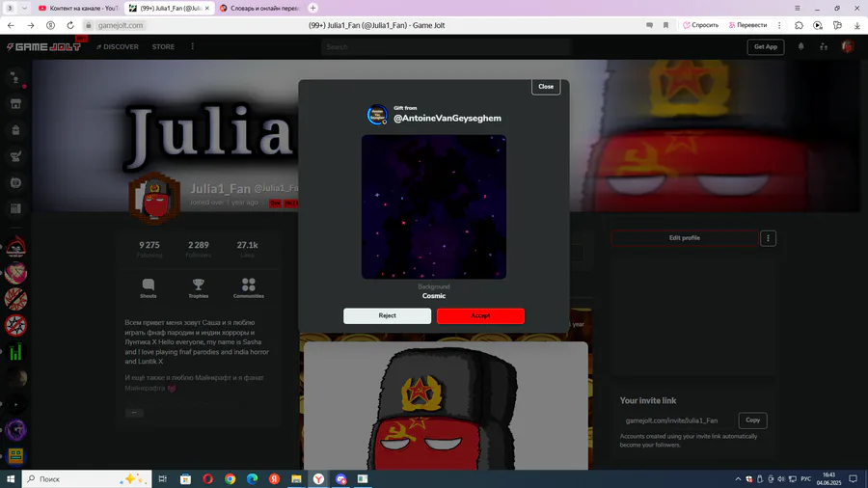Open the top navigation more options menu
The height and width of the screenshot is (488, 868).
coord(193,46)
